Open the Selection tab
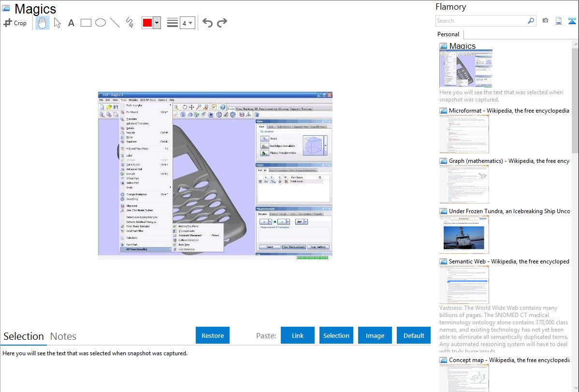Image resolution: width=579 pixels, height=392 pixels. pos(24,336)
